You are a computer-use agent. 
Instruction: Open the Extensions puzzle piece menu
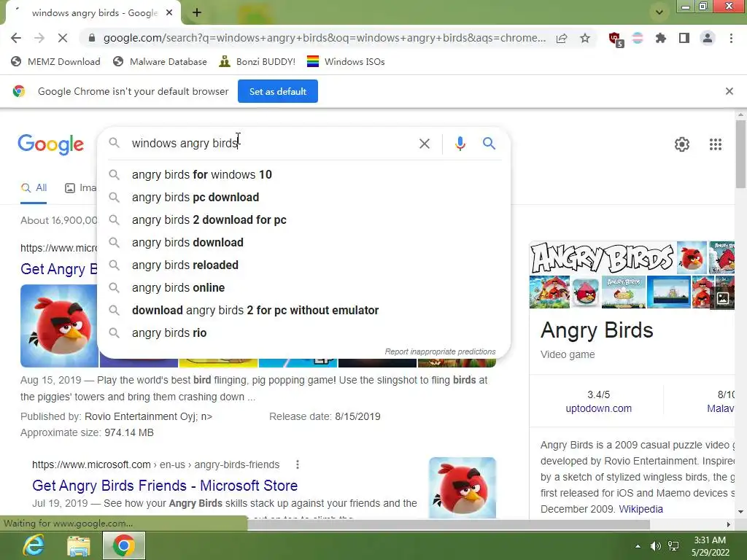[660, 38]
